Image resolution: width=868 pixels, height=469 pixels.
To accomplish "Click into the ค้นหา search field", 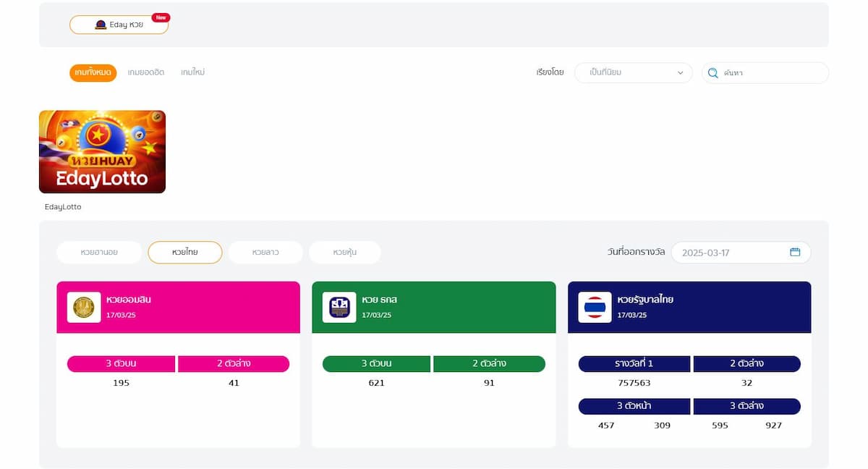I will [770, 73].
